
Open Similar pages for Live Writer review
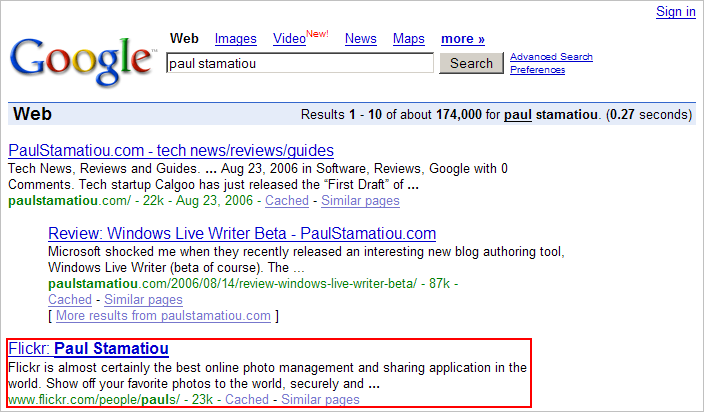(143, 299)
